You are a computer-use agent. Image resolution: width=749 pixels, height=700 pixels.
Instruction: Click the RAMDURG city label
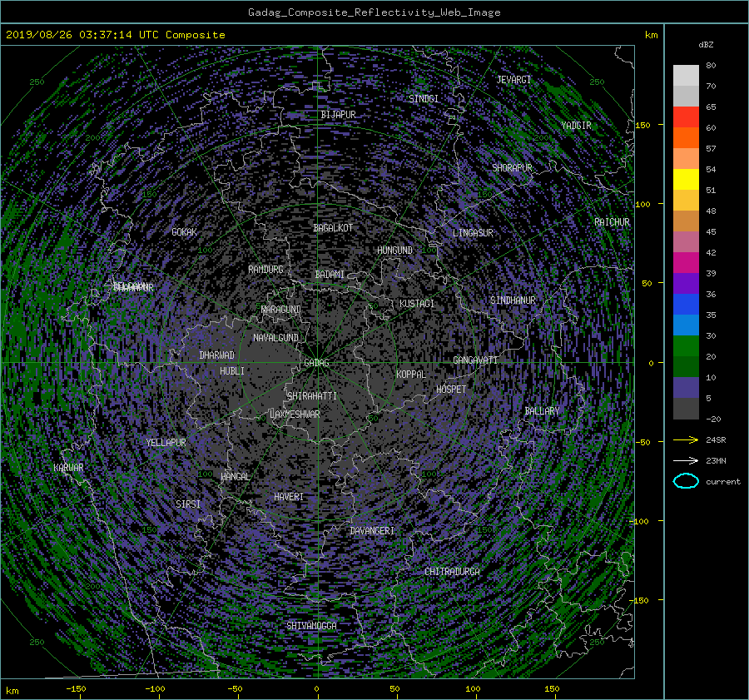(x=265, y=270)
